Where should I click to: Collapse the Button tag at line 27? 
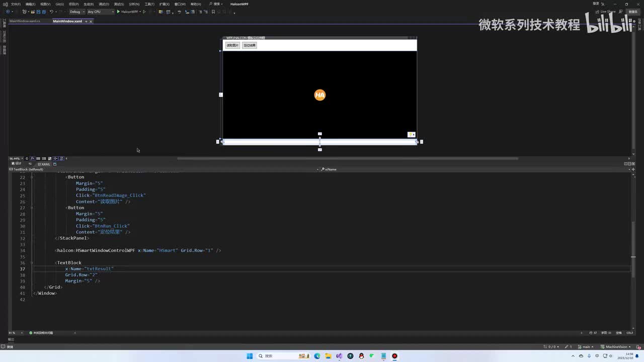[x=31, y=208]
